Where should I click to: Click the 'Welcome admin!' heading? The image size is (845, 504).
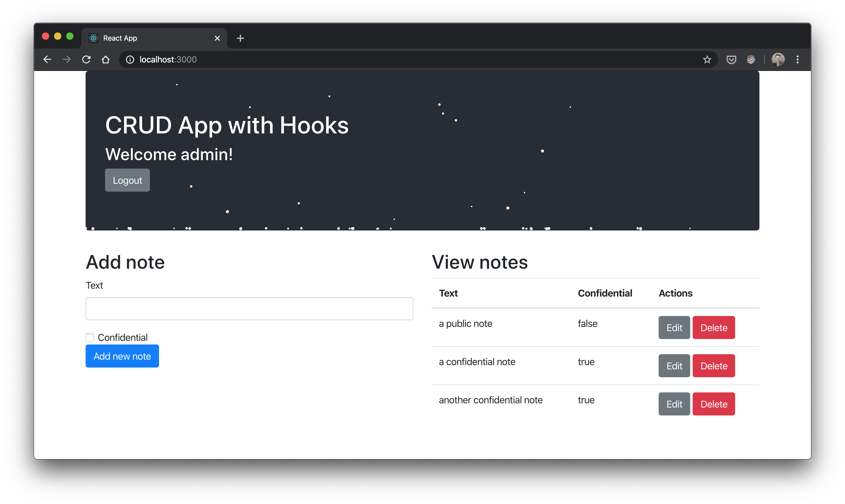click(169, 154)
